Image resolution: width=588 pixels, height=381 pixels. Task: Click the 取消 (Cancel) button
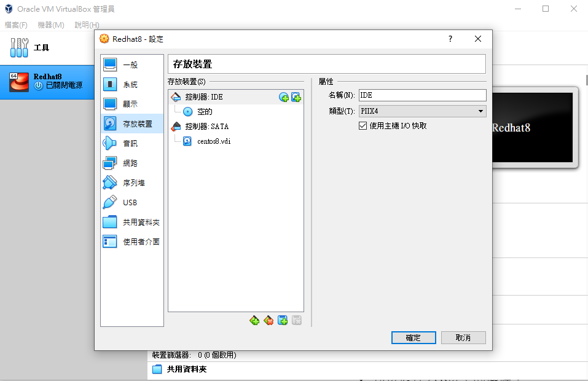(x=463, y=337)
